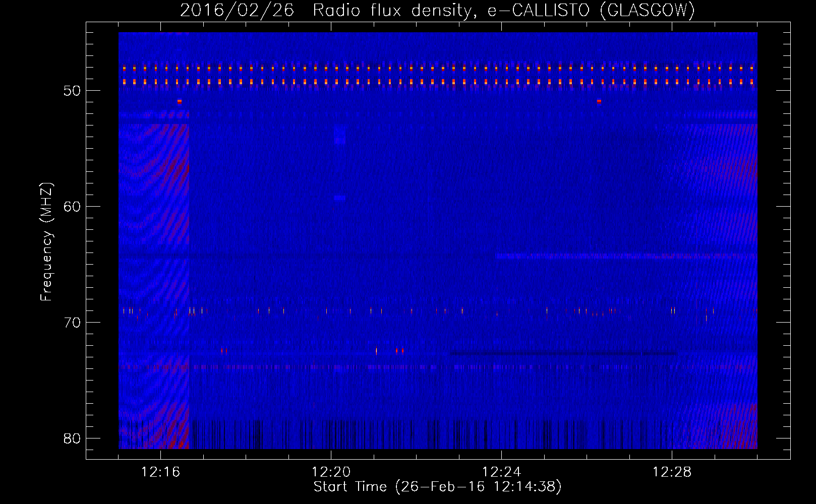Click the red burst marker near 51 MHz at 12:16
Viewport: 816px width, 504px height.
tap(179, 101)
